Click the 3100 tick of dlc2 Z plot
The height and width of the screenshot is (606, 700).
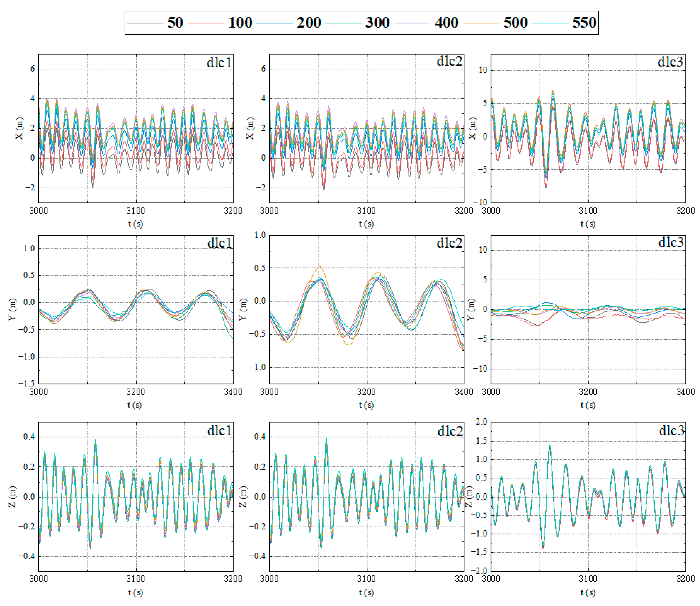point(367,579)
